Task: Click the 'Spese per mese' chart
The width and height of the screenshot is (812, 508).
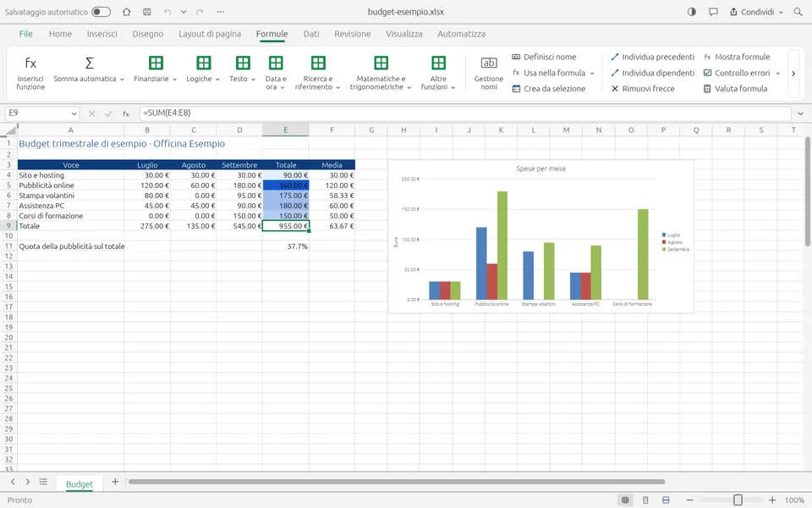Action: (540, 236)
